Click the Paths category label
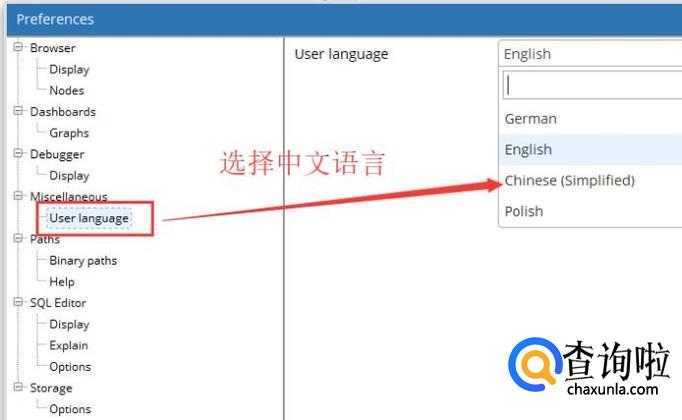The width and height of the screenshot is (682, 420). tap(45, 239)
